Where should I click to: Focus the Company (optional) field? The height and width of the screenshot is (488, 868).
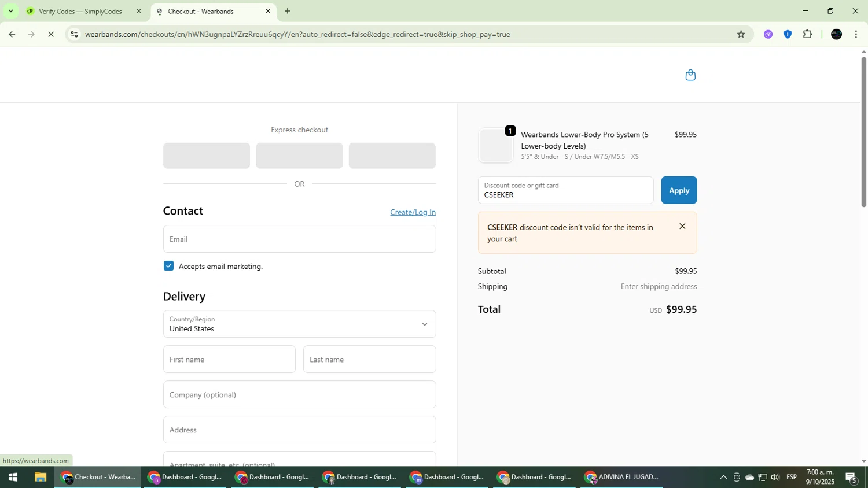[x=299, y=394]
